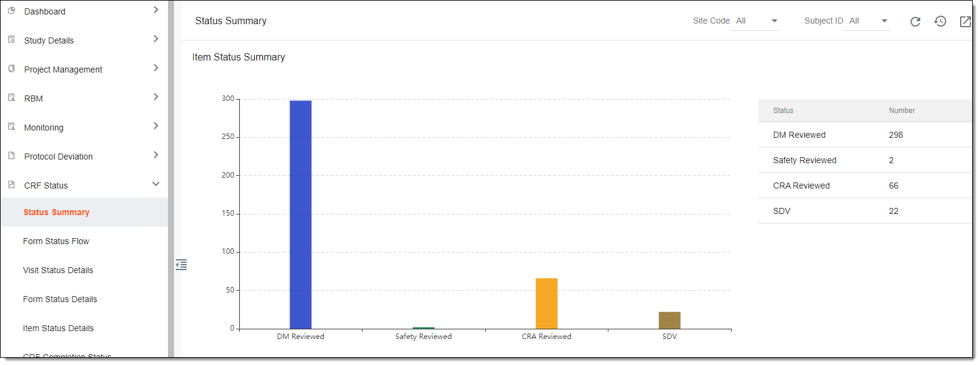The width and height of the screenshot is (980, 365).
Task: Collapse the sidebar with the menu-fold icon
Action: click(181, 265)
